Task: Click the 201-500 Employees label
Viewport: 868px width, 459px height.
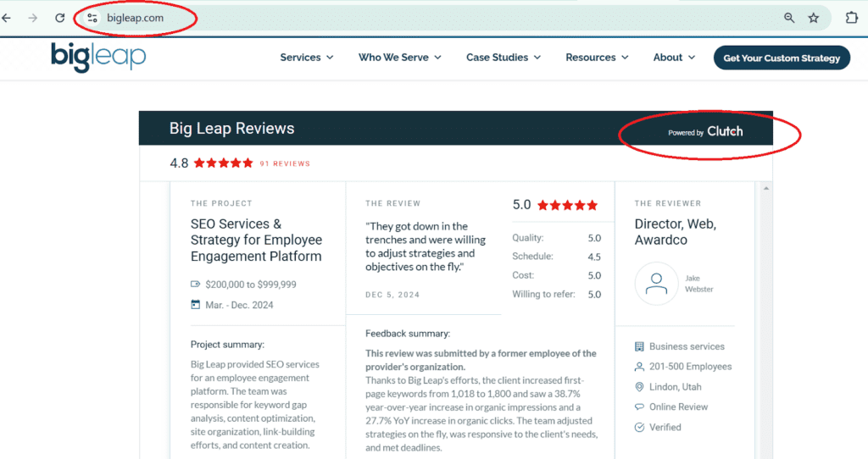Action: click(x=690, y=367)
